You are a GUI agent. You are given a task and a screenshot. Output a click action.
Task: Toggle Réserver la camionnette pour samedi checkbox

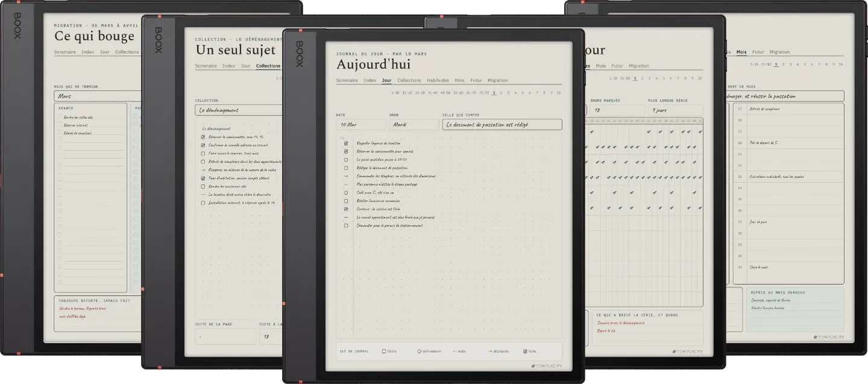(x=346, y=151)
